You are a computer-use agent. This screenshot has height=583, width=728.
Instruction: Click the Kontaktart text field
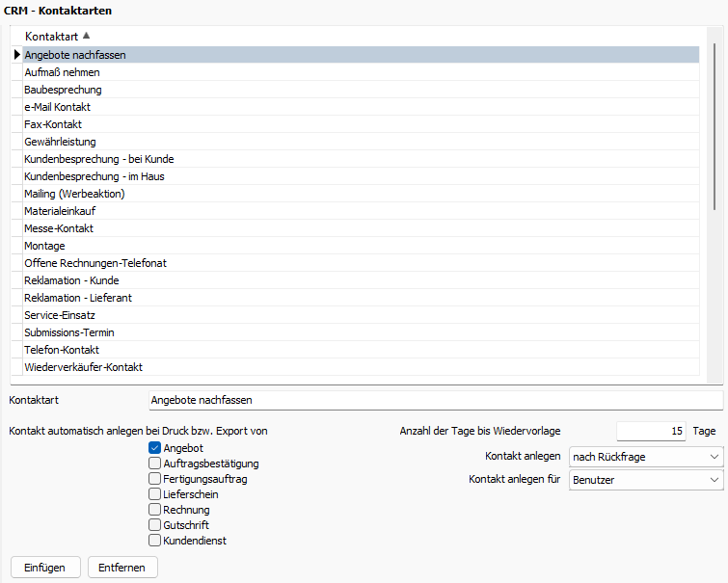(434, 399)
